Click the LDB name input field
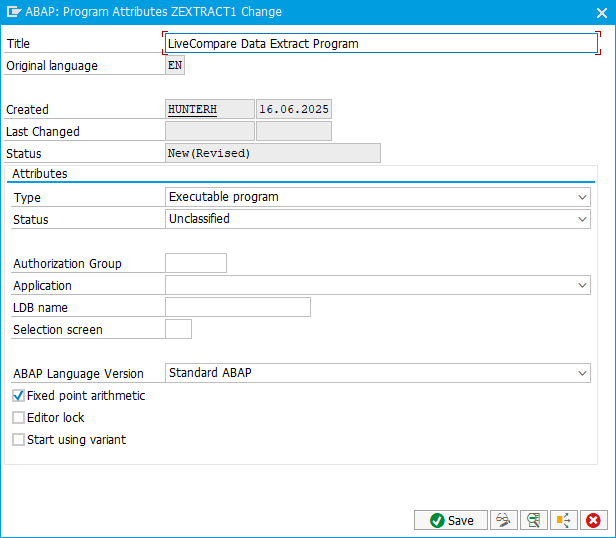 pyautogui.click(x=238, y=307)
